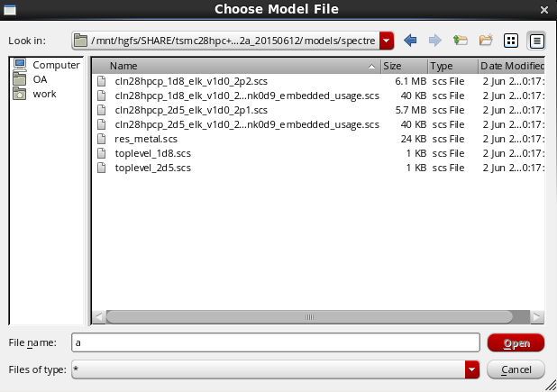Click file icon of toplevel_2d5.scs

coord(102,168)
